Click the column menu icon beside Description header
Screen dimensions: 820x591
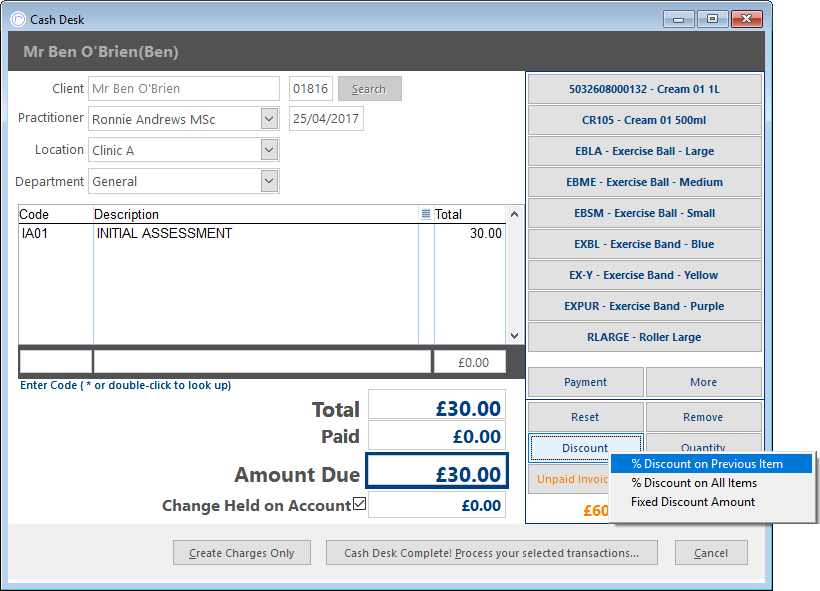pos(426,214)
